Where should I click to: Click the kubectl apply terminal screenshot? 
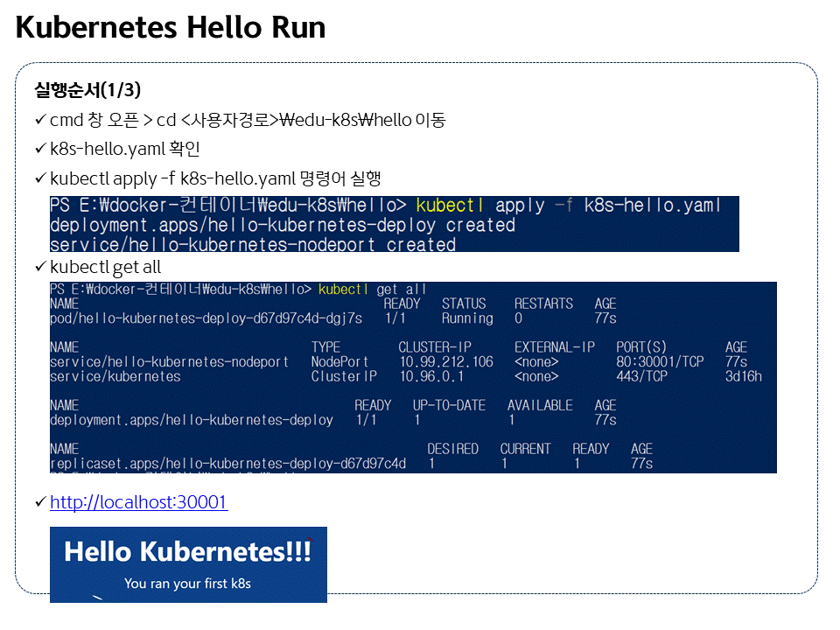[395, 224]
